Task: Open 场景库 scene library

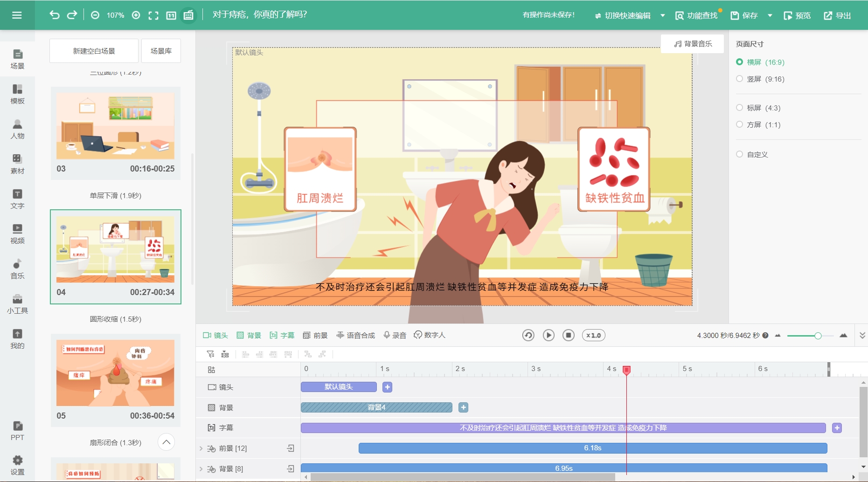Action: tap(161, 51)
